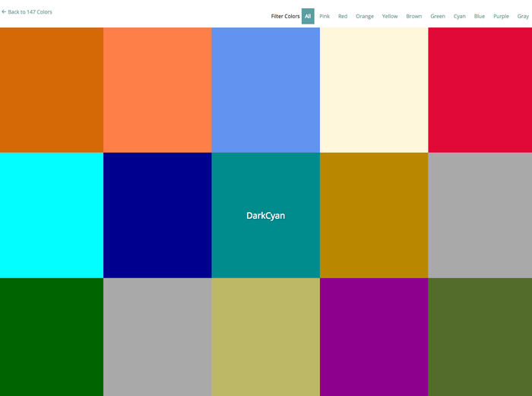
Task: Pick the dark goldenrod swatch
Action: 374,215
